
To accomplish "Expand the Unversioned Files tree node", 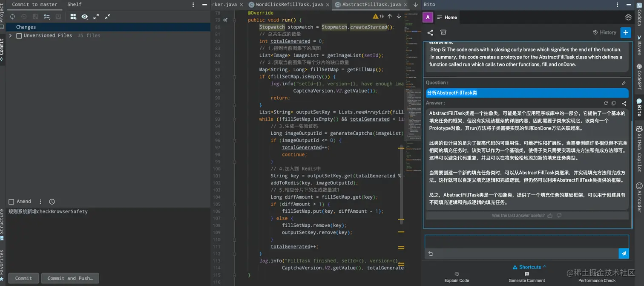I will 11,36.
